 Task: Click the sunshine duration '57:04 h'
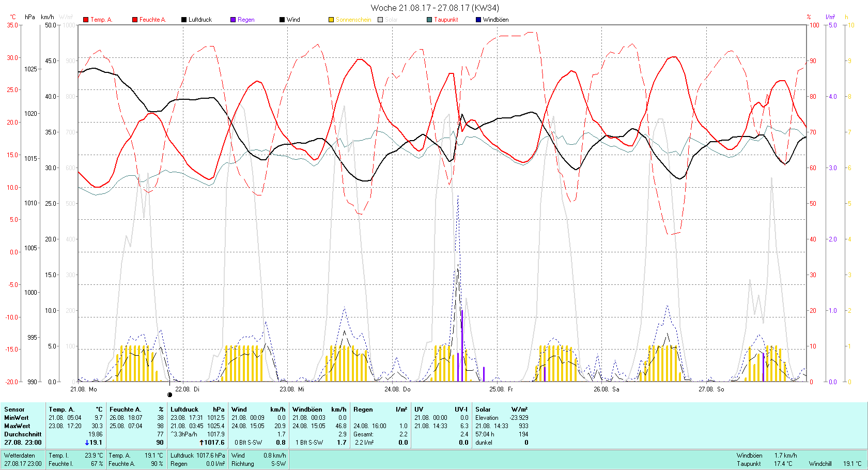tap(485, 434)
